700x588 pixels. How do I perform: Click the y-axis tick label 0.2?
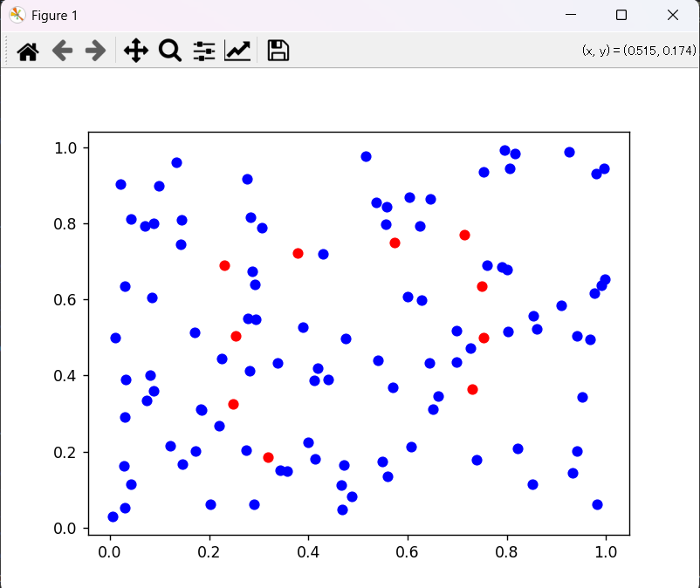click(x=65, y=453)
